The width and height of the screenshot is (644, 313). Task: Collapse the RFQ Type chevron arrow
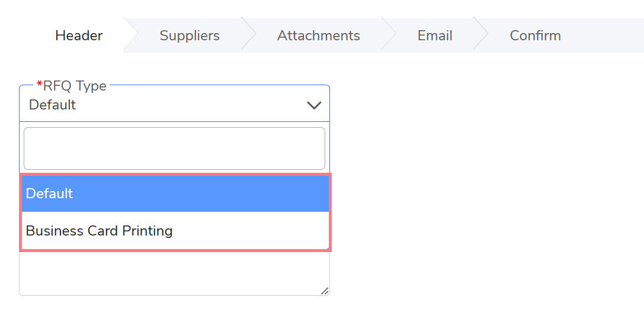pyautogui.click(x=313, y=105)
